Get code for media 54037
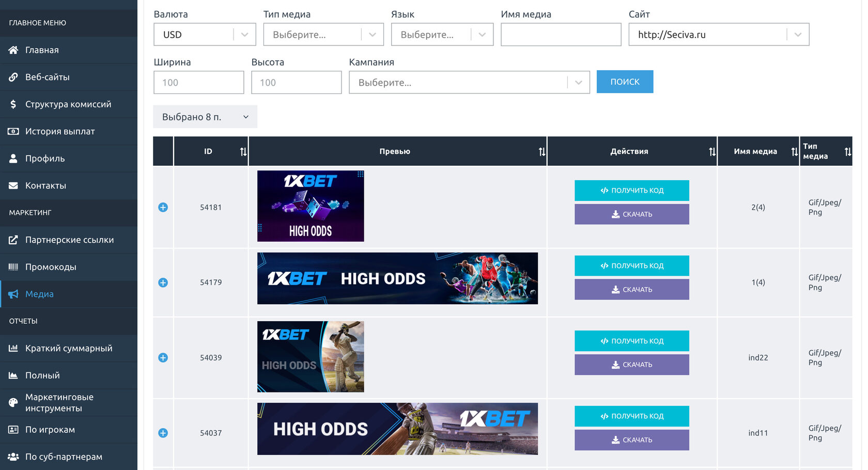 [631, 416]
